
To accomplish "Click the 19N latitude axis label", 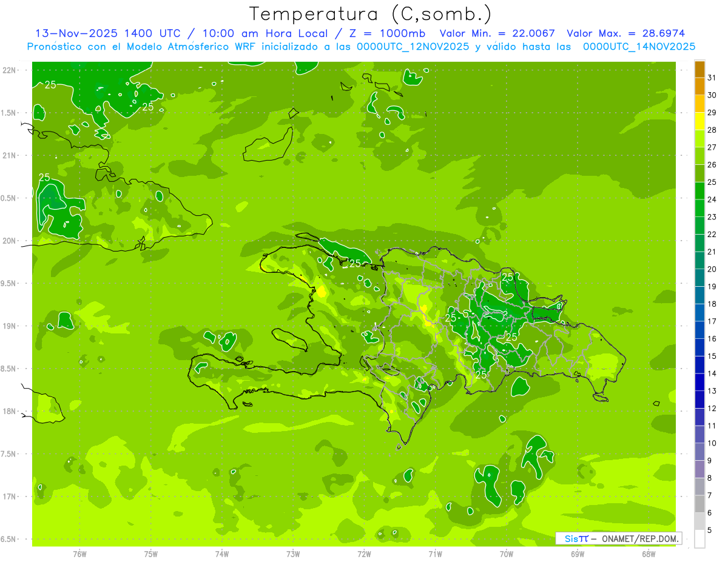I will coord(10,326).
